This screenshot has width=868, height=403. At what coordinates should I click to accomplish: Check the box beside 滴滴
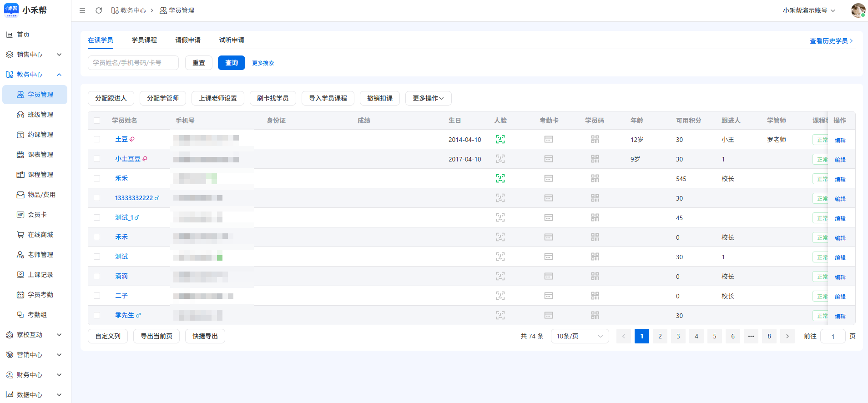[97, 277]
